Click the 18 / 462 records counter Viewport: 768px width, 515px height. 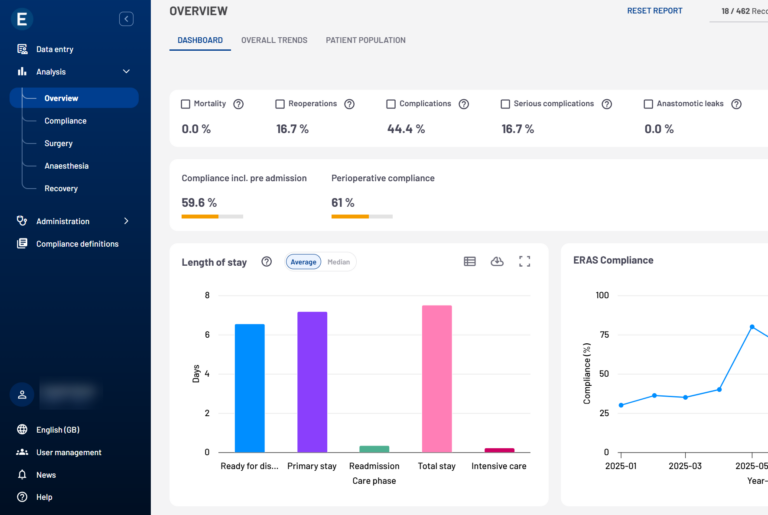click(744, 11)
